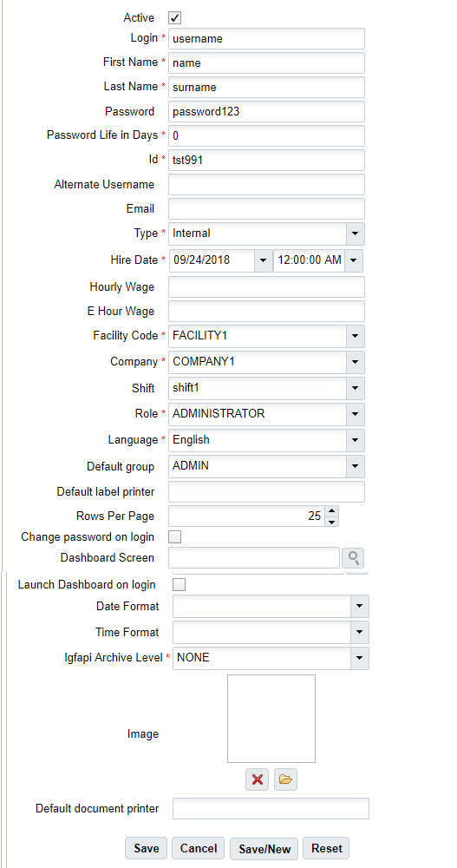Open the Shift dropdown
Screen dimensions: 457x868
click(356, 388)
